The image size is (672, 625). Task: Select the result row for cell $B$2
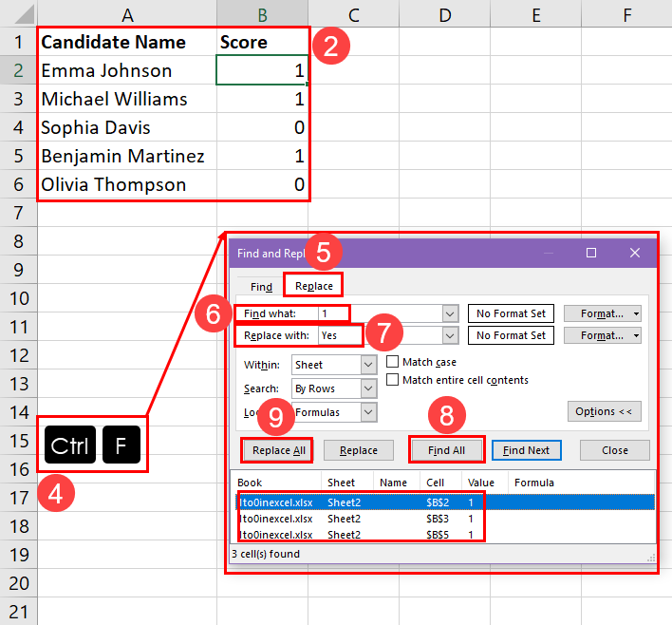coord(445,502)
